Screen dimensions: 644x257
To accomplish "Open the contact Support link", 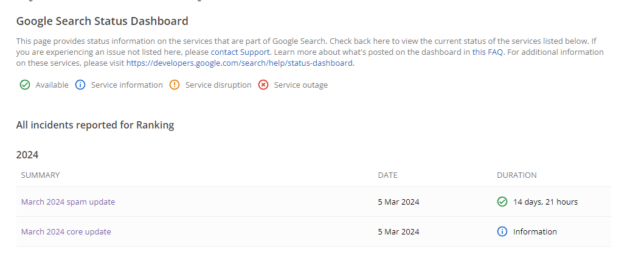I will (x=240, y=52).
